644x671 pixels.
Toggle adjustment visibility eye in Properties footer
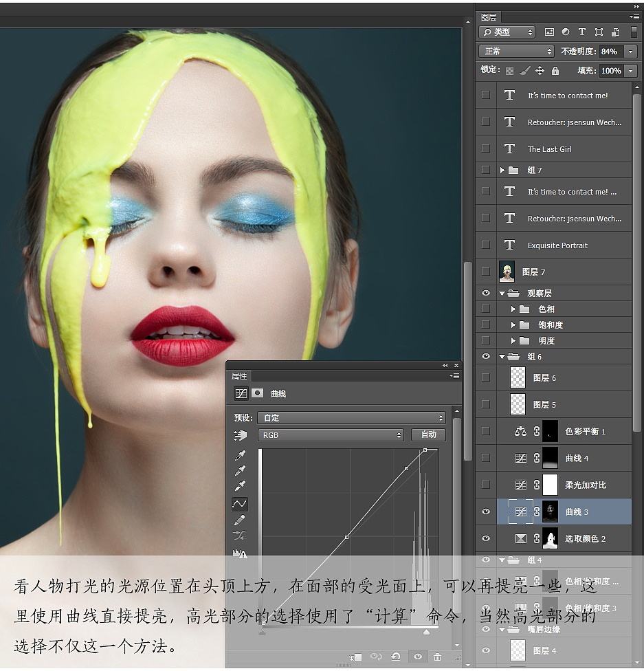coord(418,657)
